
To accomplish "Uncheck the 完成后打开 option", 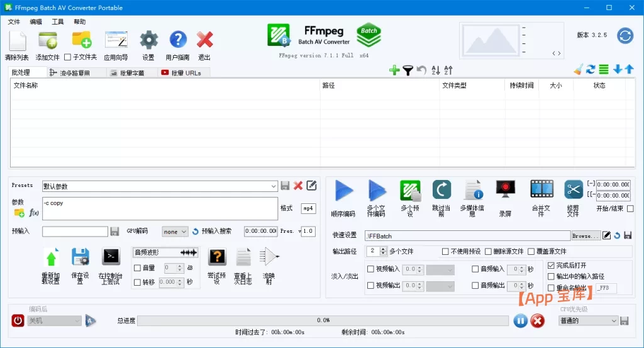I will (551, 266).
